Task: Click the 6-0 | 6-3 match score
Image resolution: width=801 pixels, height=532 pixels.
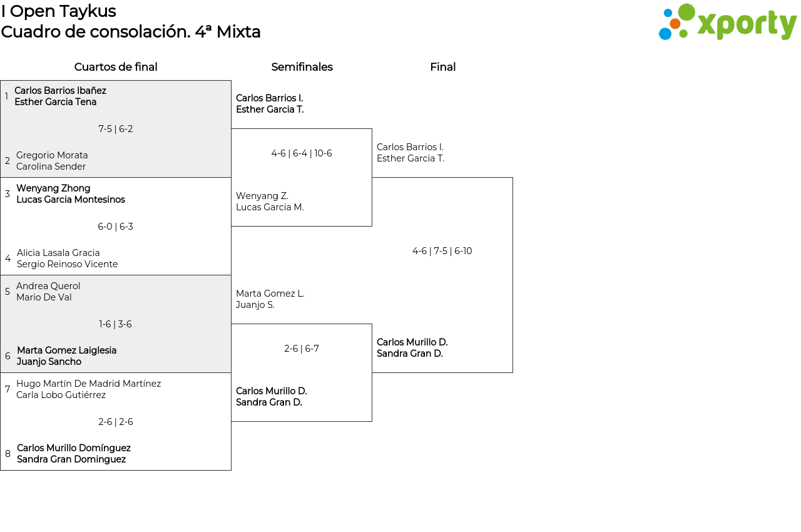Action: point(116,227)
